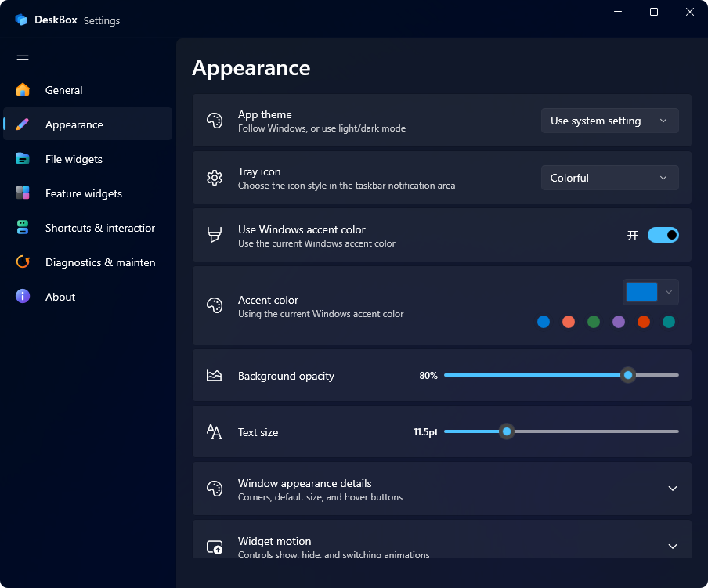Open the accent color picker dropdown
This screenshot has width=708, height=588.
point(650,292)
